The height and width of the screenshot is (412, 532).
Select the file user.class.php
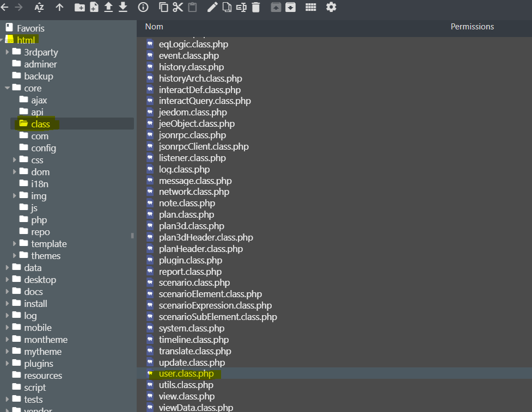186,373
